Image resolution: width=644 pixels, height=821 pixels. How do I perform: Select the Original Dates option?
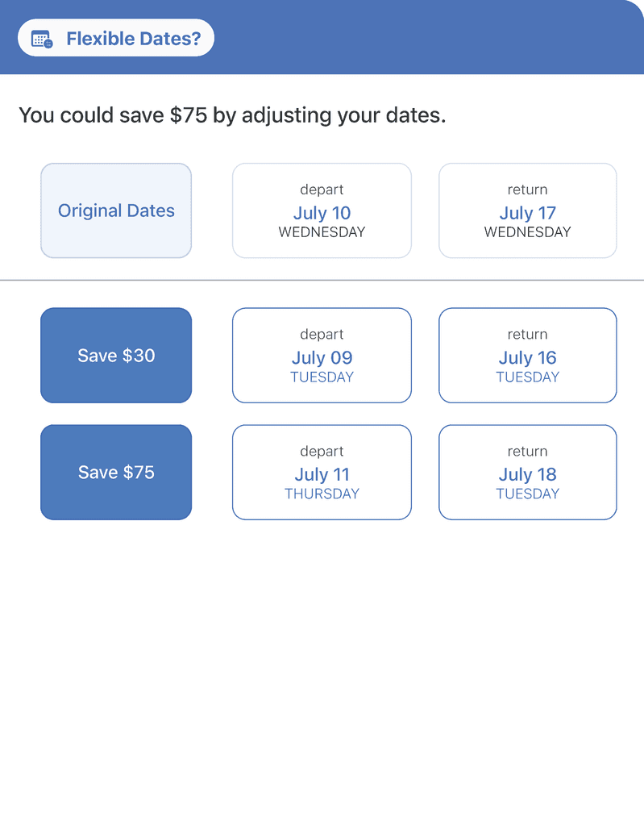point(116,210)
